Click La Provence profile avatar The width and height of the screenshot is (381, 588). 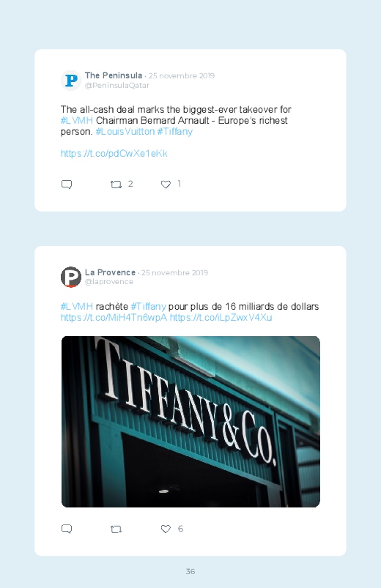point(71,277)
